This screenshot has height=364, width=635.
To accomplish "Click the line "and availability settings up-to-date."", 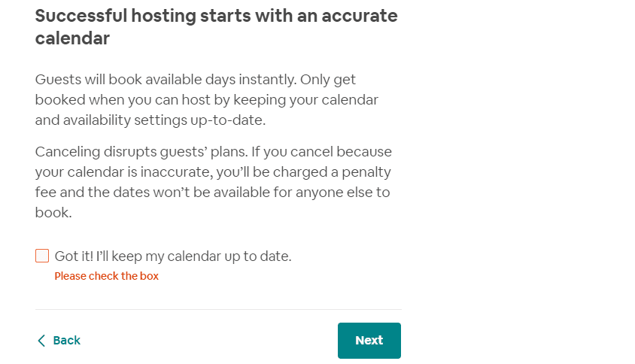I will pos(150,120).
